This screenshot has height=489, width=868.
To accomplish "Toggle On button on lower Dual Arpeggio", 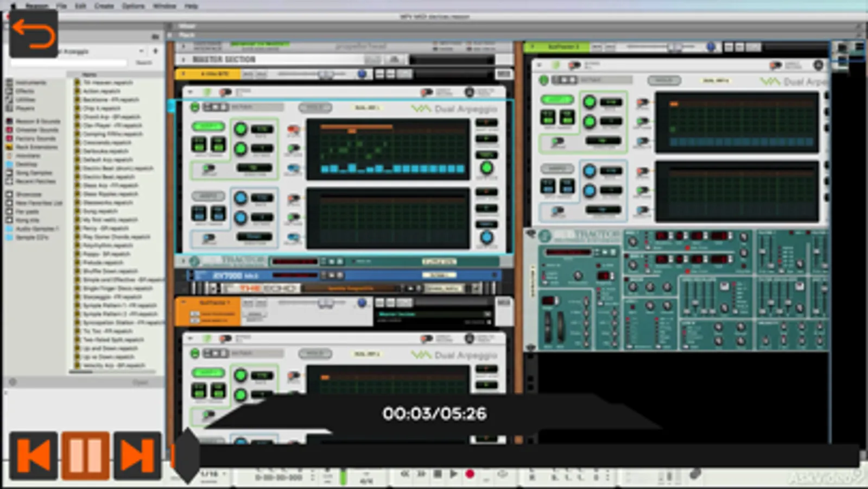I will [x=195, y=354].
